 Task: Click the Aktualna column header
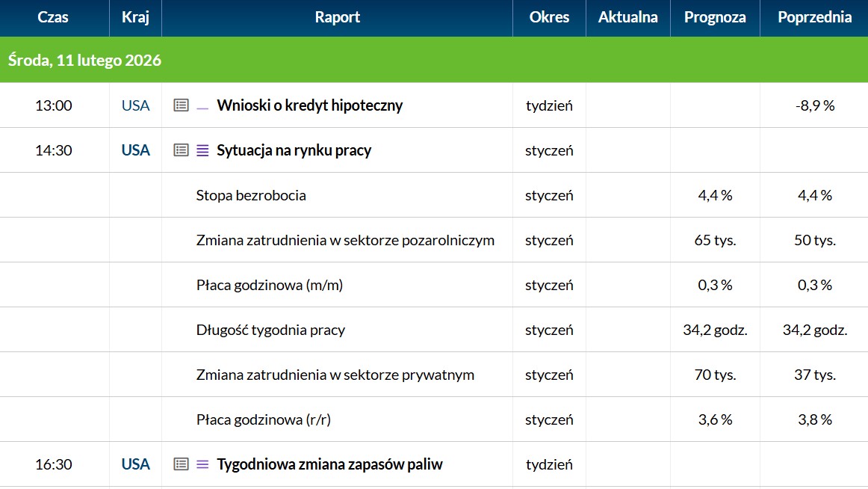click(627, 17)
